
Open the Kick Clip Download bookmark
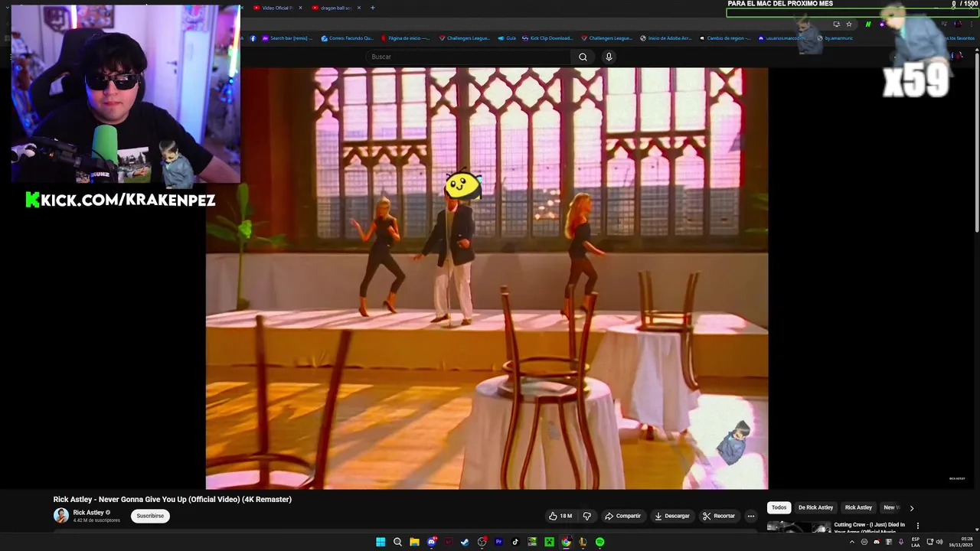(547, 38)
